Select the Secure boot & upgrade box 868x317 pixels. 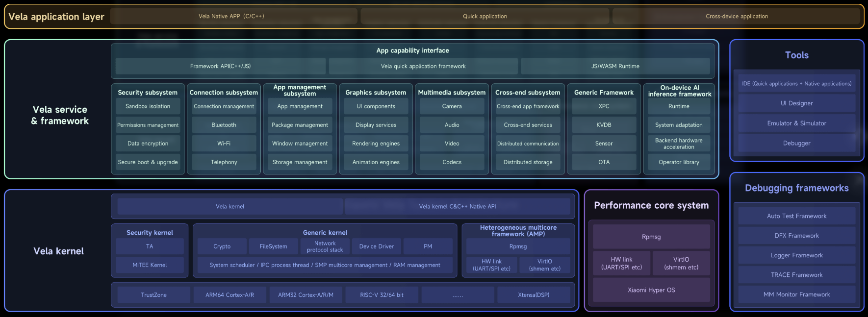point(148,162)
